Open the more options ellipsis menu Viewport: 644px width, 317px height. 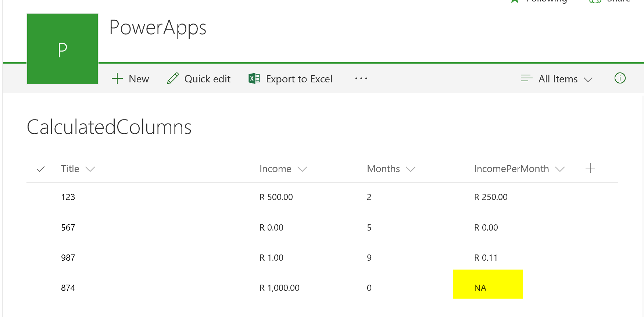point(361,79)
